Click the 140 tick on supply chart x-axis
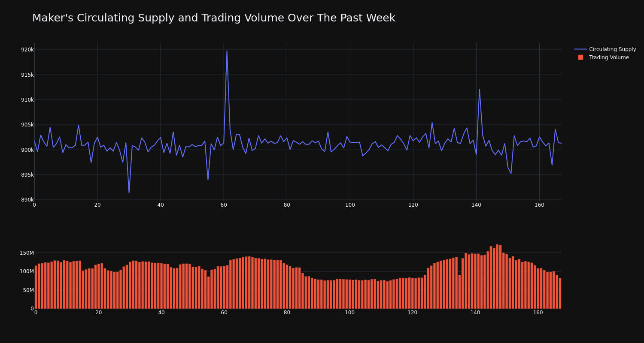 (476, 205)
